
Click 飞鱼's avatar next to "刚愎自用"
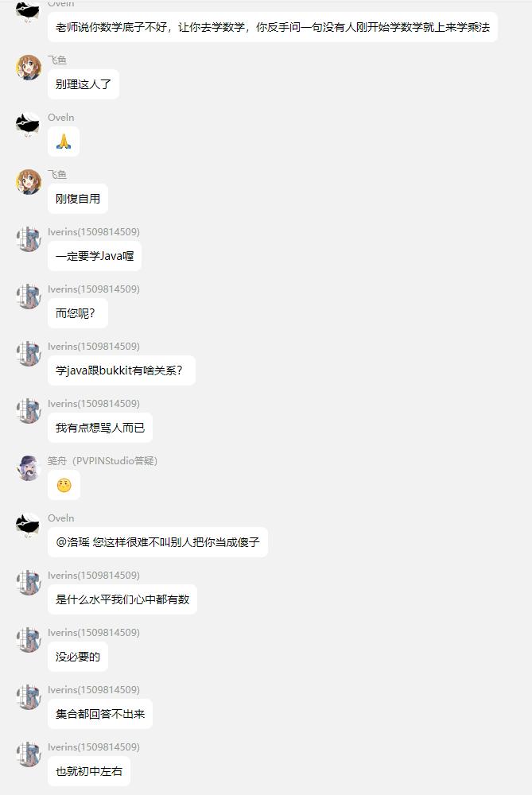(x=29, y=182)
